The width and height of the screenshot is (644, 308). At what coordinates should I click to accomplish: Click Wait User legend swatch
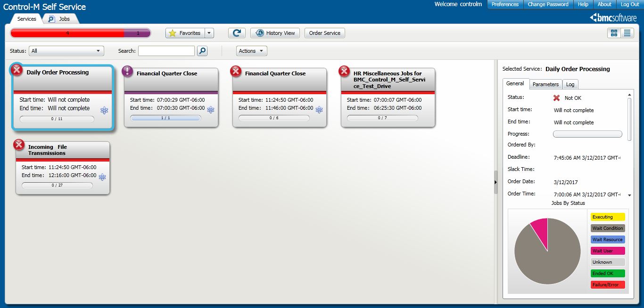(608, 251)
